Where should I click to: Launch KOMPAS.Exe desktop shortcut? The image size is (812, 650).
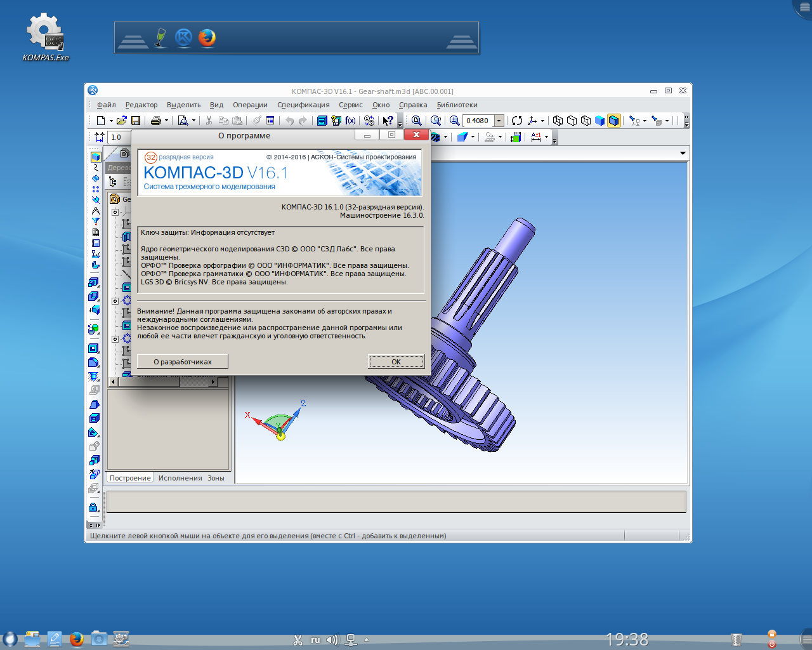pos(46,37)
